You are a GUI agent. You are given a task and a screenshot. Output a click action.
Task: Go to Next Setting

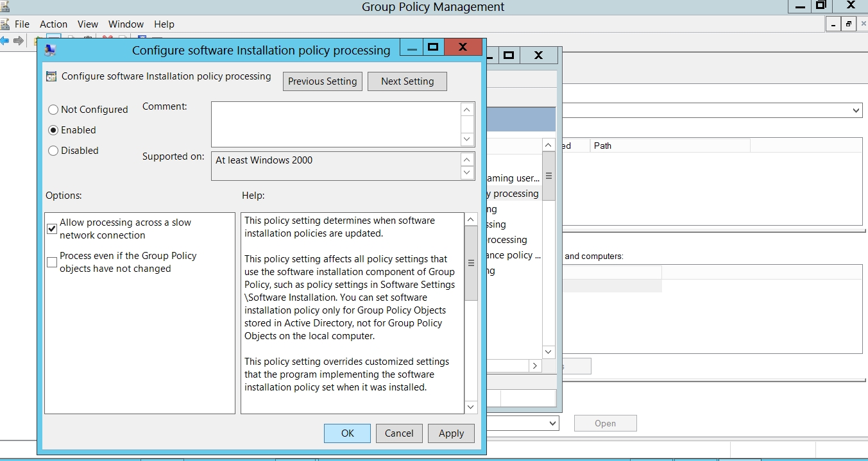[x=407, y=81]
